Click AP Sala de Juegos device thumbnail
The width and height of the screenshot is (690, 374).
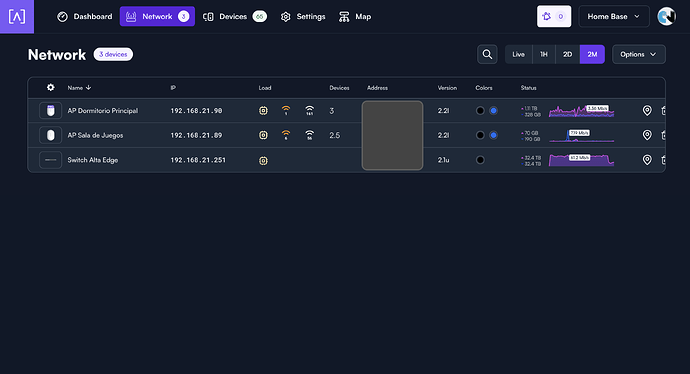[x=51, y=135]
